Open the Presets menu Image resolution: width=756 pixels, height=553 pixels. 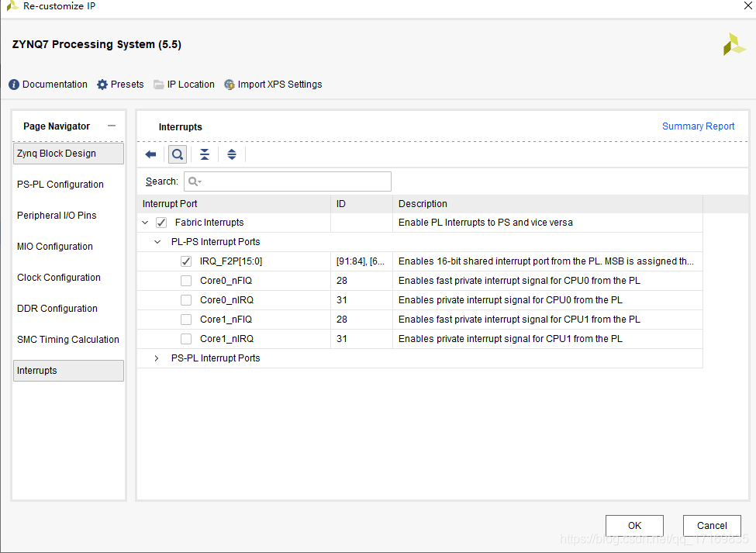[127, 85]
